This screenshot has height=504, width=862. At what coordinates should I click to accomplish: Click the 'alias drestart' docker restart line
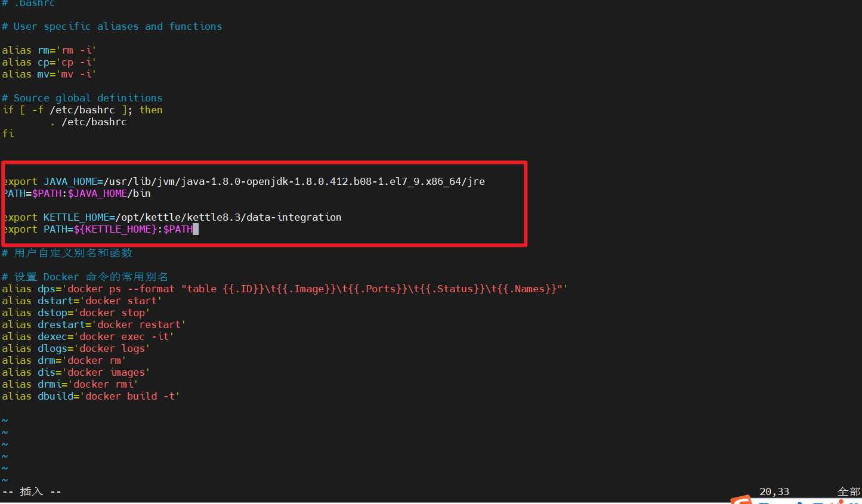(x=92, y=324)
